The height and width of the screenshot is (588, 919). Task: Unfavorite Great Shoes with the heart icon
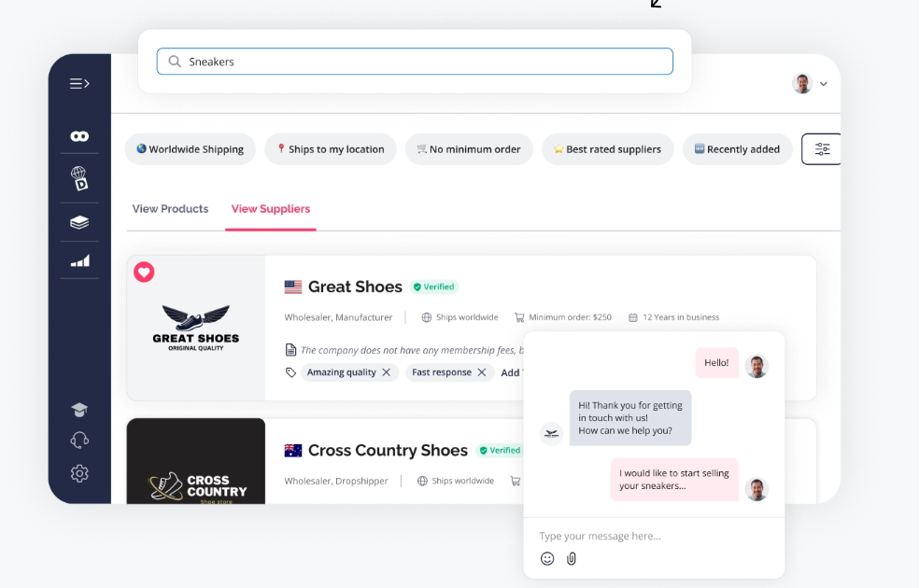144,273
